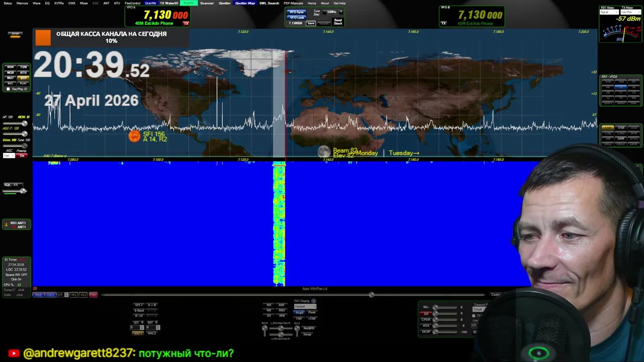Click the VFO B TX indicator

pyautogui.click(x=443, y=23)
